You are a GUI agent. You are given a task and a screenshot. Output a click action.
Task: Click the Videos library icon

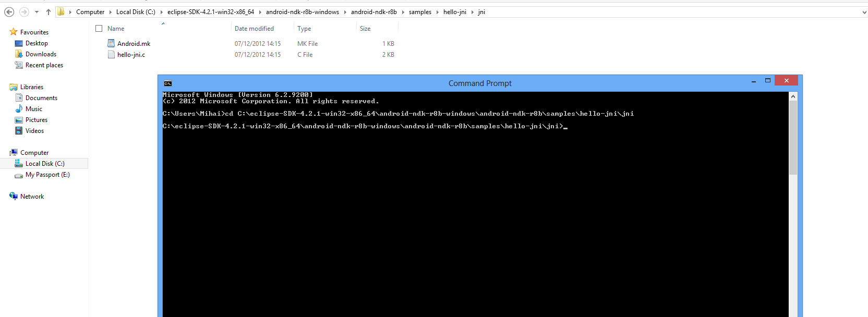(x=19, y=131)
